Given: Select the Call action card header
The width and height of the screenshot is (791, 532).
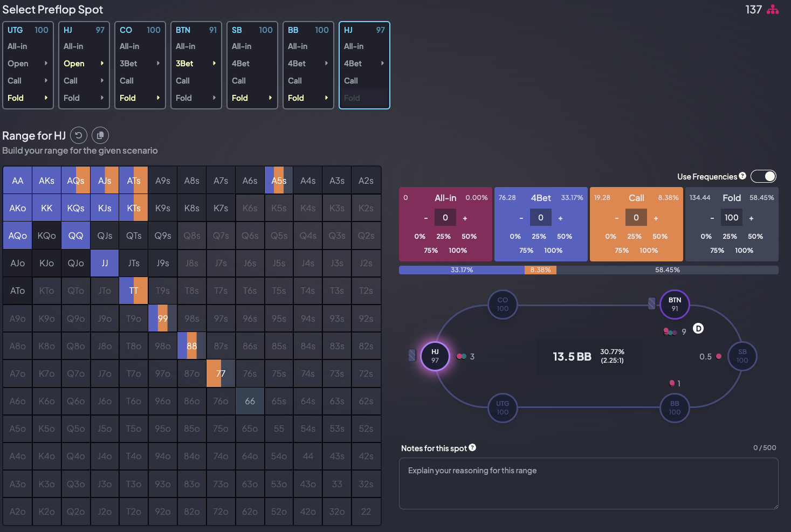Looking at the screenshot, I should click(636, 198).
